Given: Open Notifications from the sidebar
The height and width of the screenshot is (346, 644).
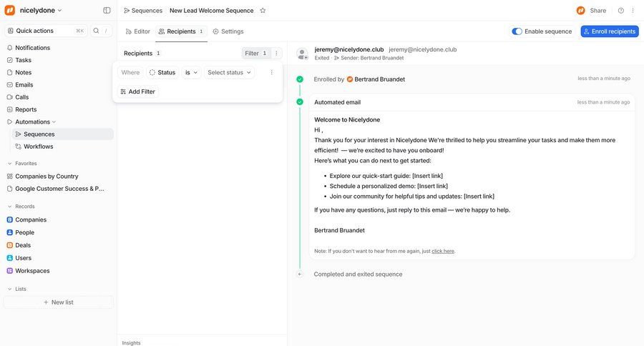Looking at the screenshot, I should tap(32, 48).
